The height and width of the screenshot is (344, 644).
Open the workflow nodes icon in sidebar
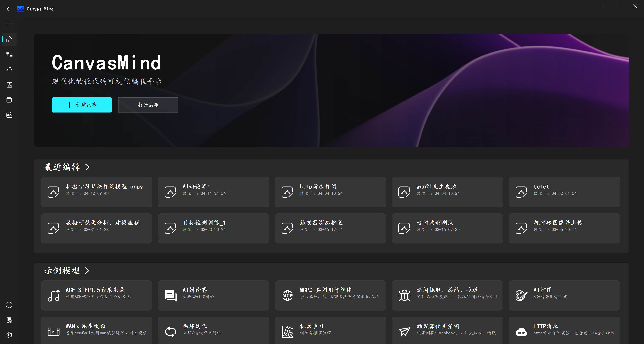[9, 55]
